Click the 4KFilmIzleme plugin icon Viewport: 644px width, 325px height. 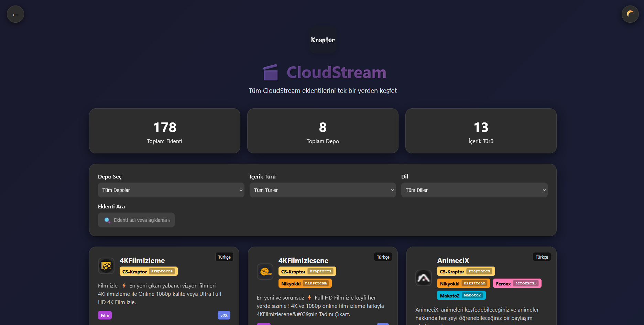tap(106, 266)
